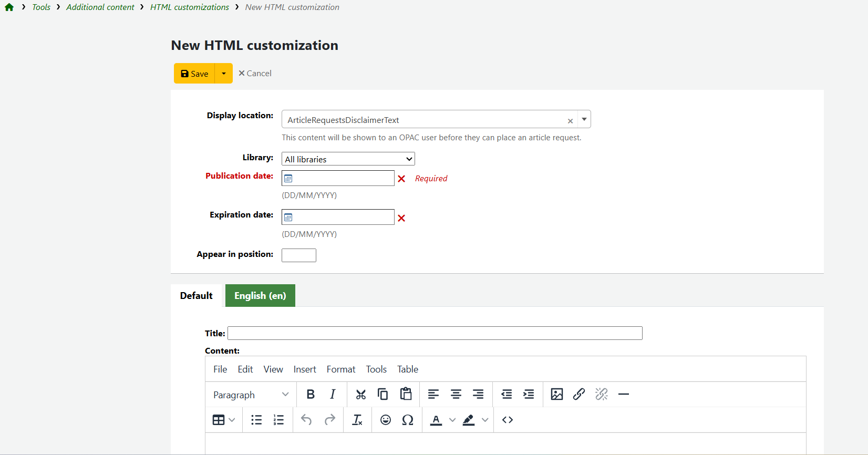Click the Cut scissors icon
Screen dimensions: 868x455
360,395
